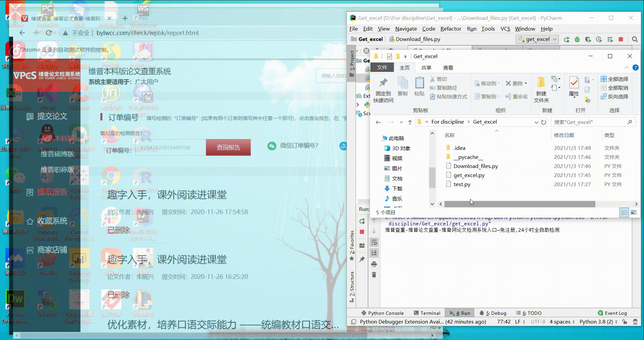Click Explorer back arrow
This screenshot has height=340, width=644.
tap(378, 122)
